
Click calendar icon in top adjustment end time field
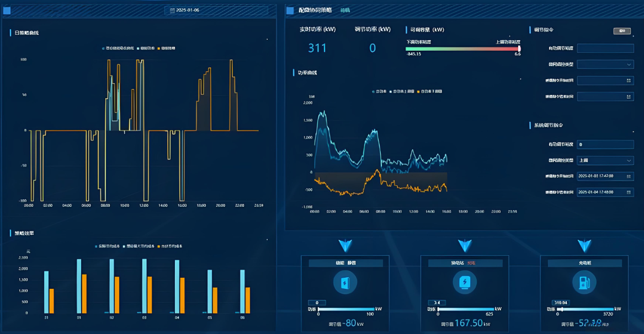pos(629,96)
